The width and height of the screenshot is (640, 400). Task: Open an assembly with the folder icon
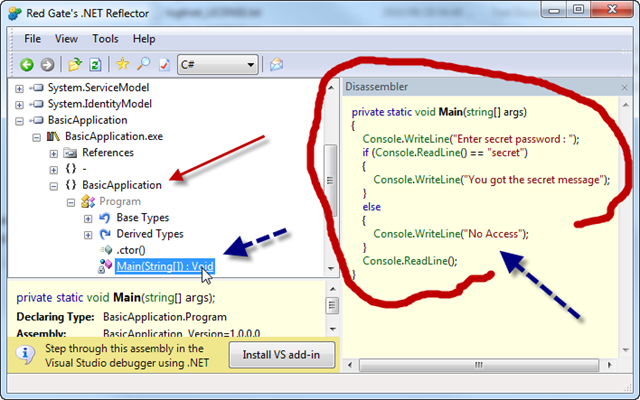pyautogui.click(x=75, y=64)
